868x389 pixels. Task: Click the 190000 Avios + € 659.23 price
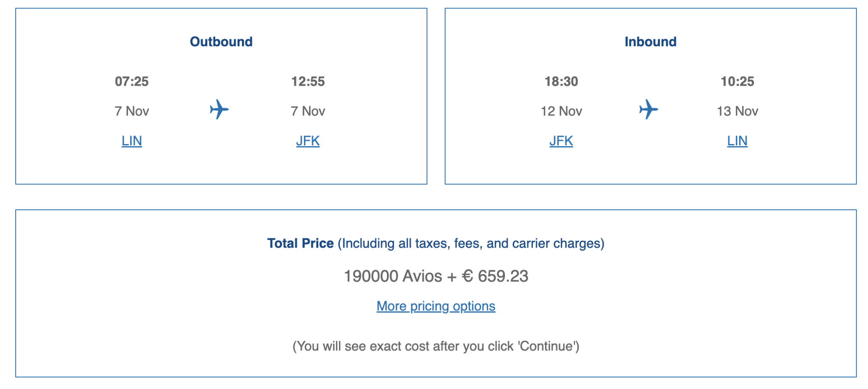(x=436, y=276)
